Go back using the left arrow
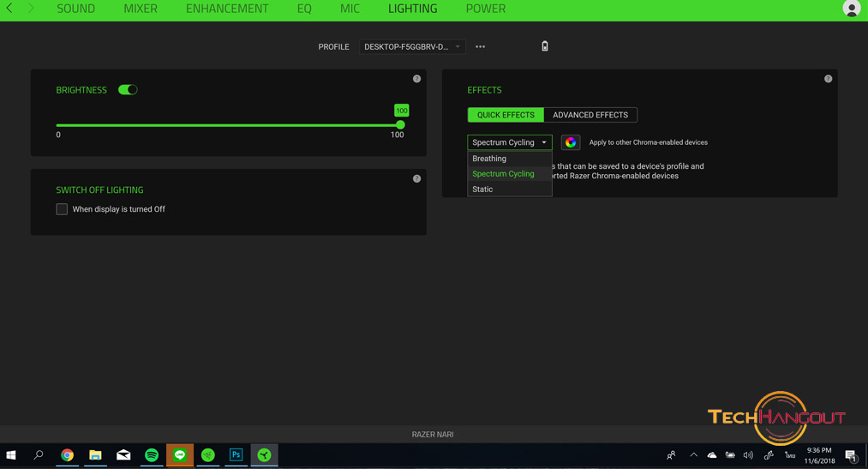Image resolution: width=868 pixels, height=469 pixels. [x=9, y=9]
